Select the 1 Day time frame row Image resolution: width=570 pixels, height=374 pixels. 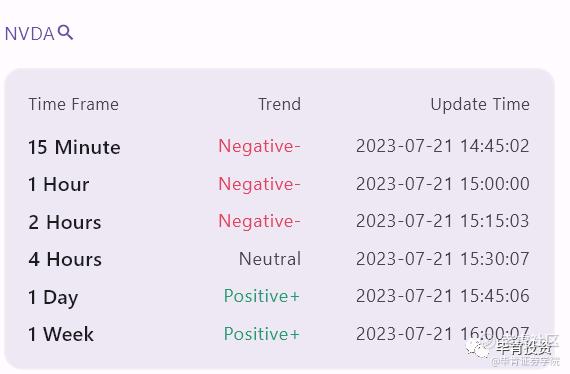coord(279,296)
